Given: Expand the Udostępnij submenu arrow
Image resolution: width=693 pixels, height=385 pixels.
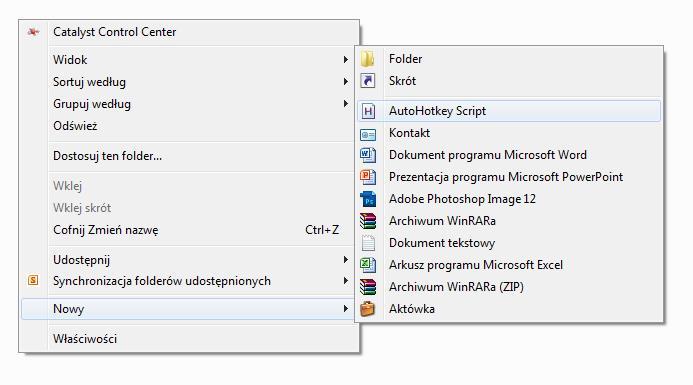Looking at the screenshot, I should pos(346,259).
